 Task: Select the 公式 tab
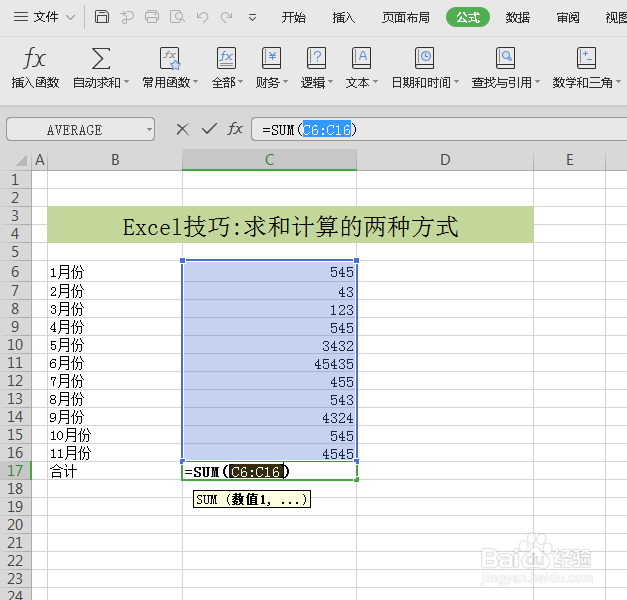coord(468,17)
